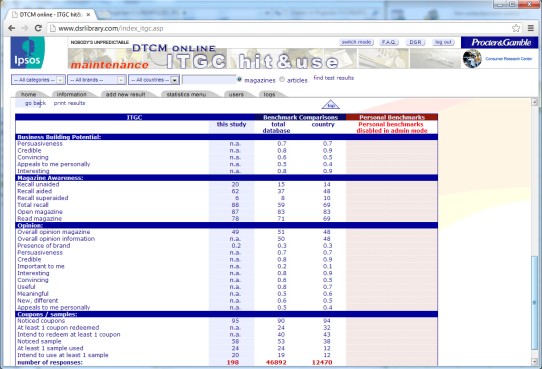Image resolution: width=542 pixels, height=369 pixels.
Task: Click the page scrollbar up arrow
Action: click(534, 102)
